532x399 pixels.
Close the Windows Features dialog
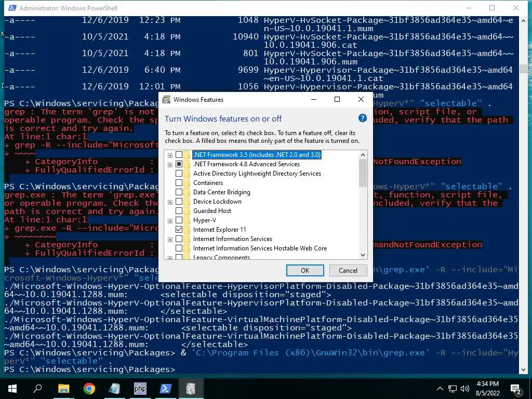[361, 99]
